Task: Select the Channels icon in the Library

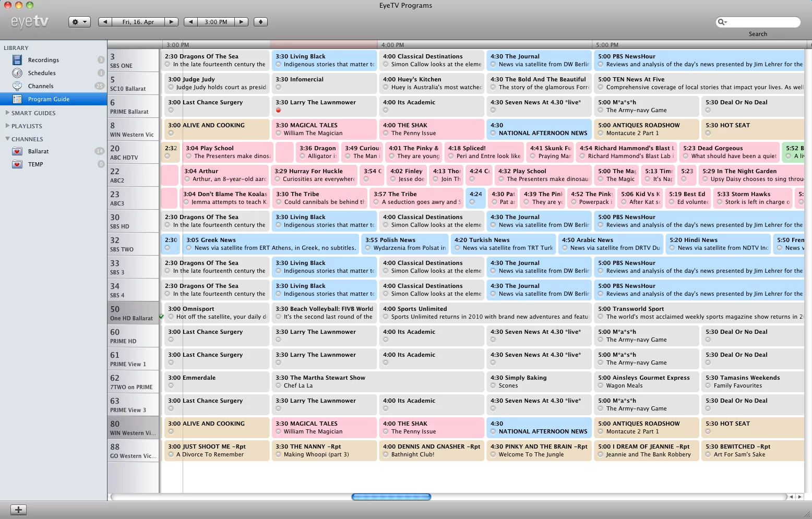Action: tap(17, 86)
